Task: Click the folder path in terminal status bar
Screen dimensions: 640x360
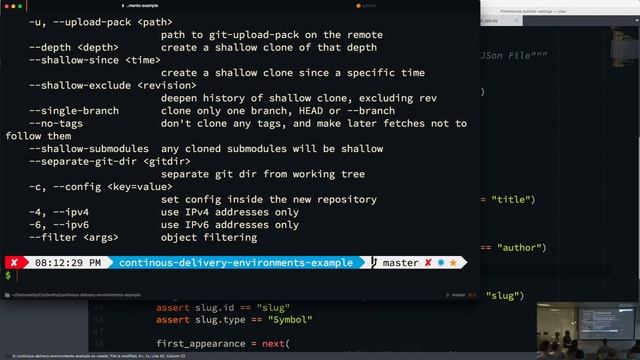Action: [x=76, y=295]
